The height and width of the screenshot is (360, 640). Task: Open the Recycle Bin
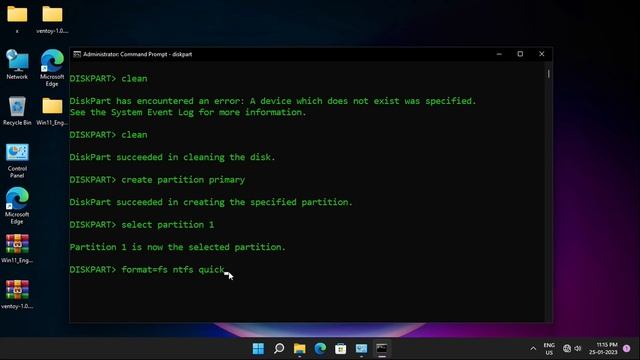point(17,110)
